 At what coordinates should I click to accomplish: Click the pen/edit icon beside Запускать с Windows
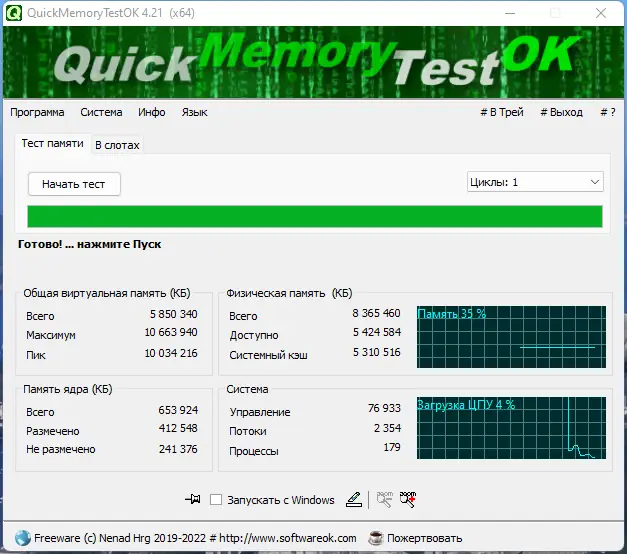353,500
